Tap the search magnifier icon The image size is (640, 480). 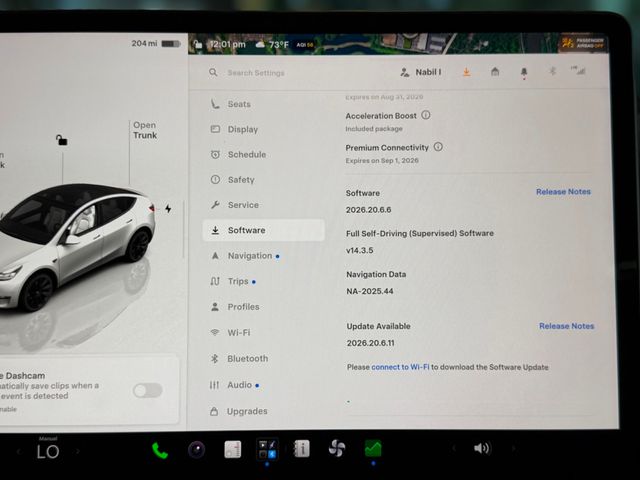coord(213,73)
